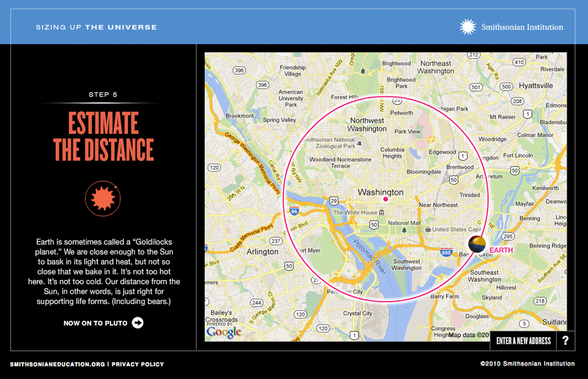Click the Google logo on the map

224,332
